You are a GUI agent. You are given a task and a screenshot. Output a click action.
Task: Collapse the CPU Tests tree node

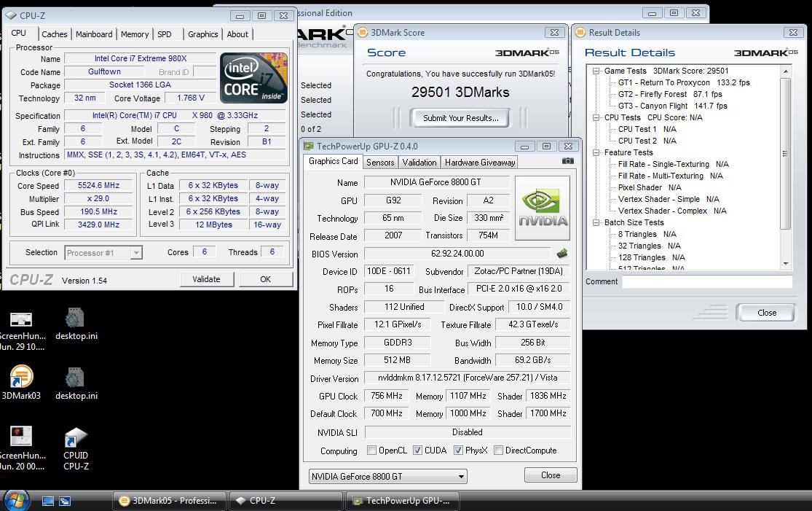[596, 117]
